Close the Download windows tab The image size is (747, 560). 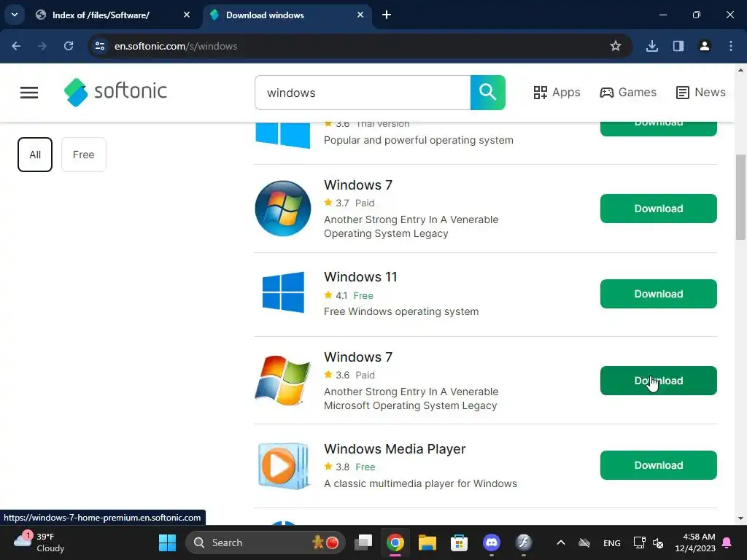360,15
